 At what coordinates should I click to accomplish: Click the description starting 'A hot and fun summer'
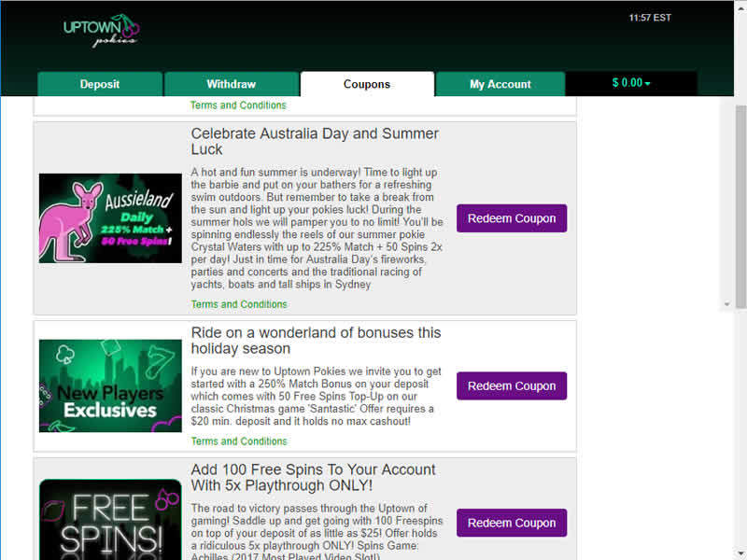(x=317, y=228)
